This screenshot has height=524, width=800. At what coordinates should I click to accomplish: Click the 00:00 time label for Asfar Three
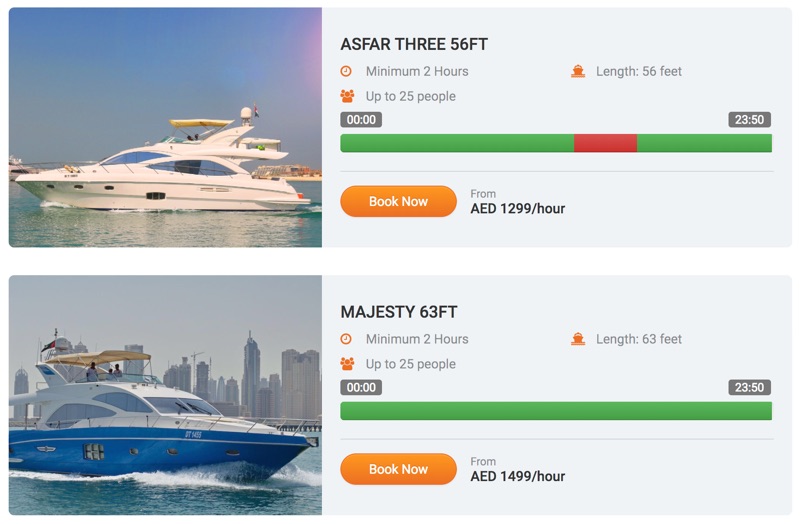[361, 120]
